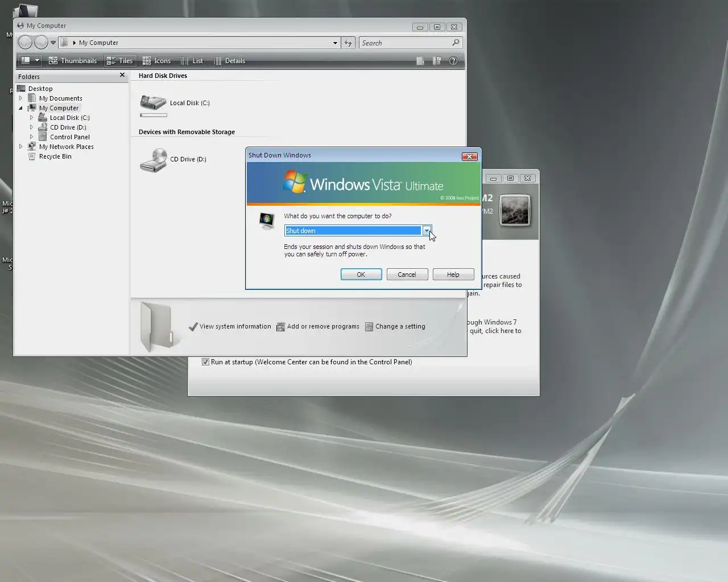Viewport: 728px width, 582px height.
Task: Open Add or remove programs
Action: pyautogui.click(x=317, y=326)
